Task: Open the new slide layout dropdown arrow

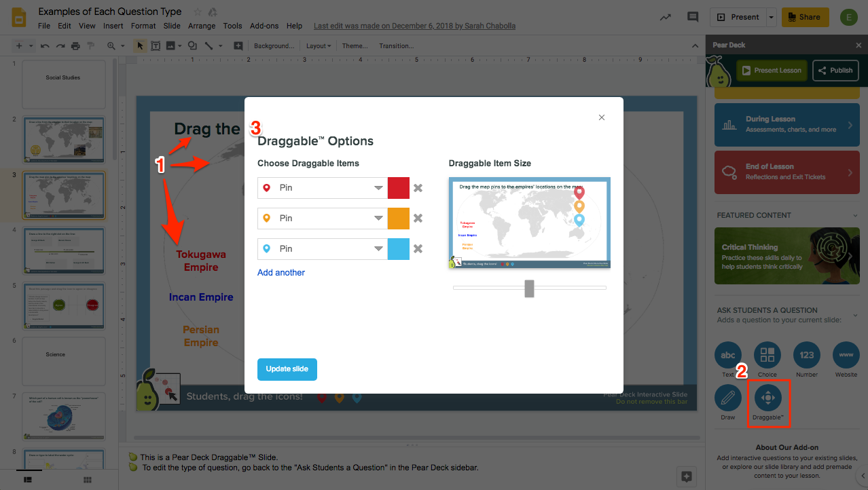Action: [29, 46]
